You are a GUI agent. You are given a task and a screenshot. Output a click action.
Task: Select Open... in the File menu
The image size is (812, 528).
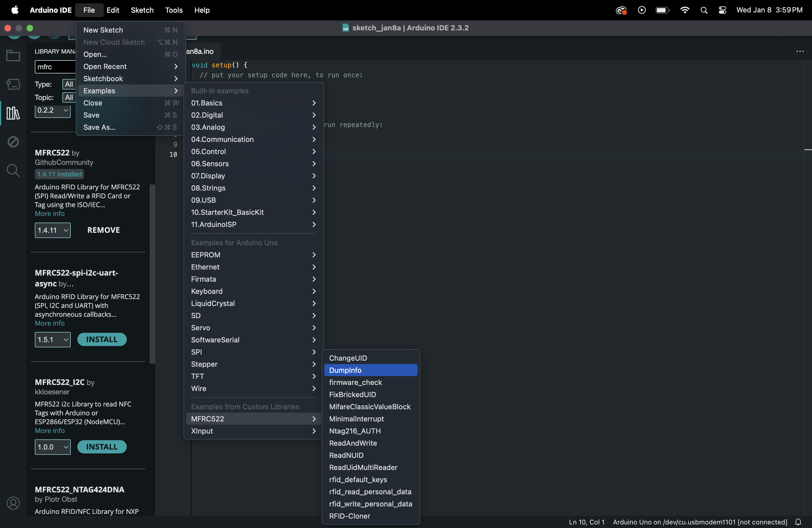[131, 54]
